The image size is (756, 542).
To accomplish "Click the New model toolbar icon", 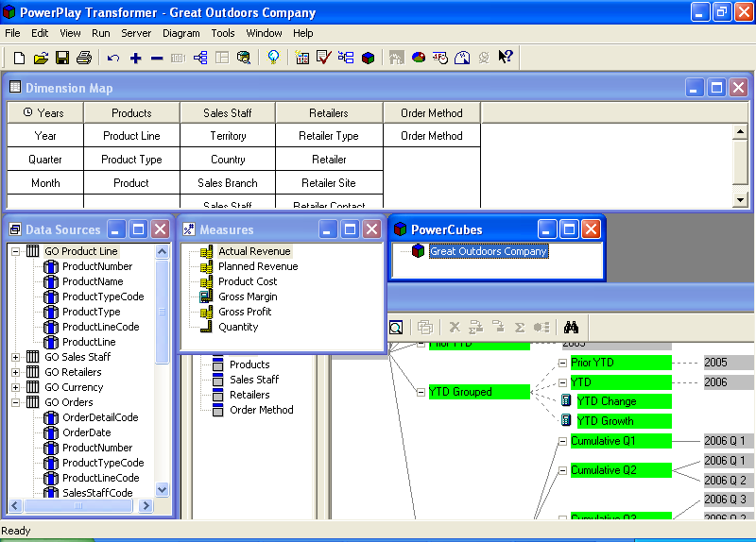I will click(x=20, y=58).
